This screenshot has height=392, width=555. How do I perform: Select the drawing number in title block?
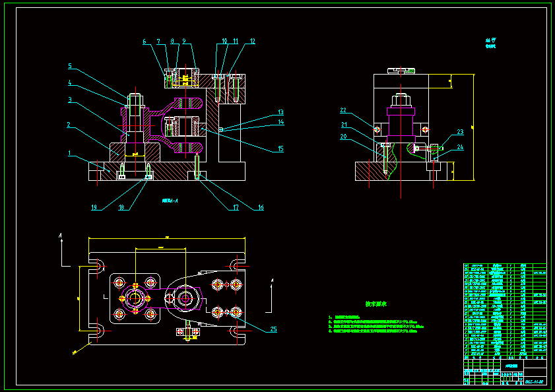pos(533,381)
